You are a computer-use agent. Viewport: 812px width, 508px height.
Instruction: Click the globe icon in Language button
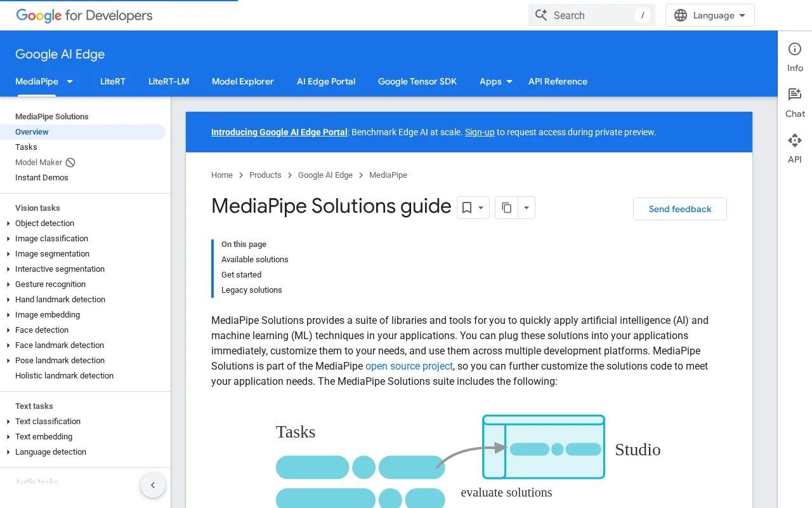(x=681, y=15)
